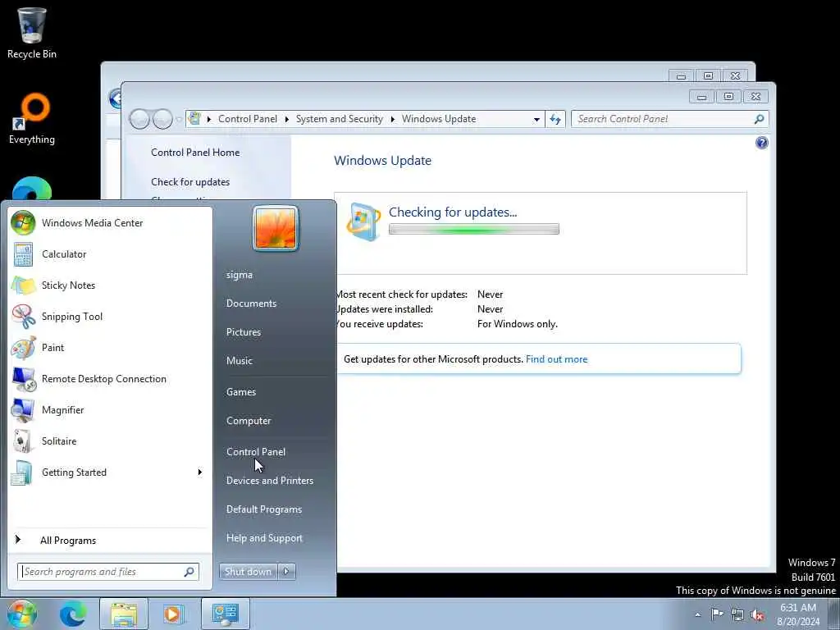The width and height of the screenshot is (840, 630).
Task: Click the Shut down button
Action: [248, 572]
